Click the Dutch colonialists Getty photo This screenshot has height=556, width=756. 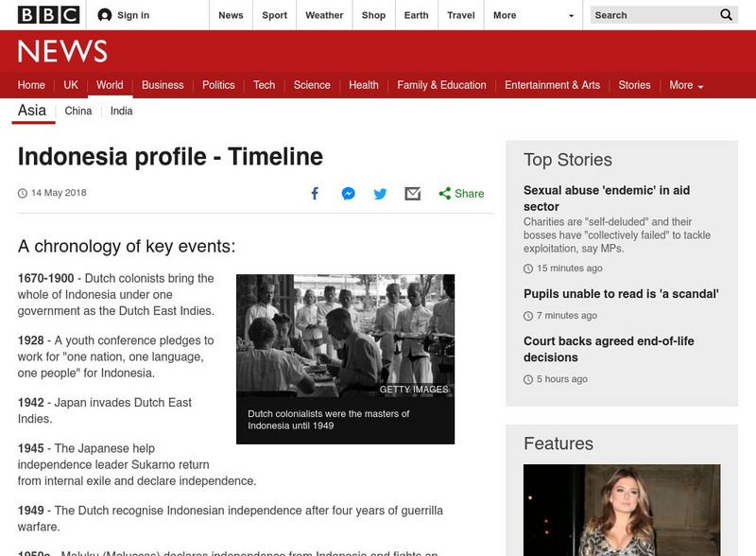click(x=345, y=336)
